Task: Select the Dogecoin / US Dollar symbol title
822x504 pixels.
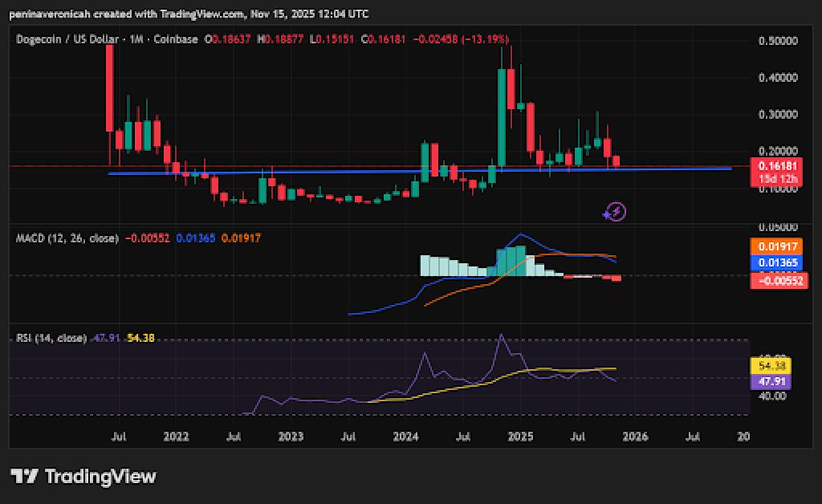Action: 68,39
